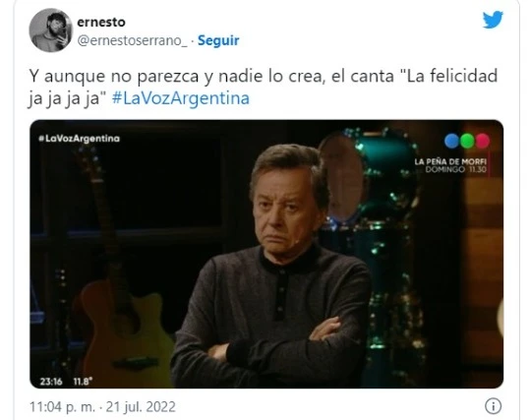Click the La Peña de Morfi promo text
Image resolution: width=530 pixels, height=420 pixels.
click(450, 165)
